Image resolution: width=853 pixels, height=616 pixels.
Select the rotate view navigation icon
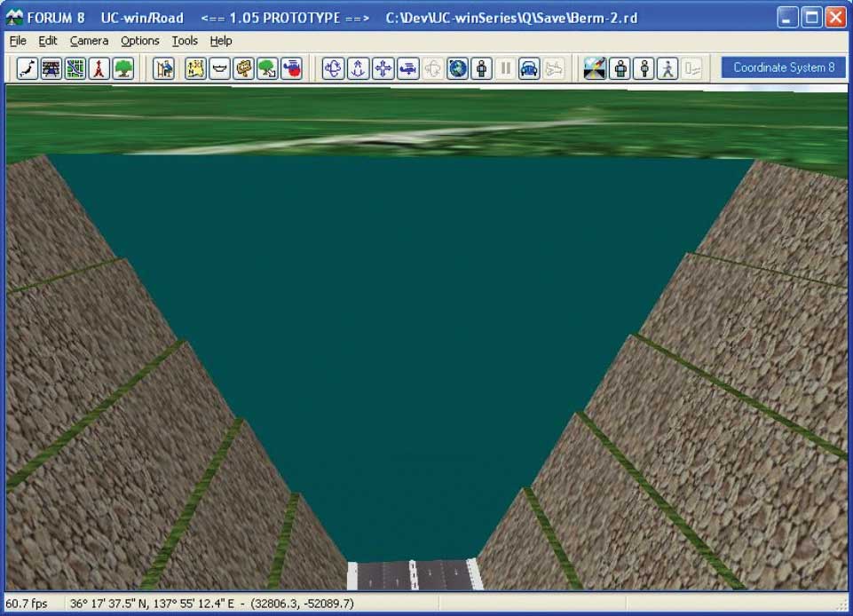tap(333, 68)
